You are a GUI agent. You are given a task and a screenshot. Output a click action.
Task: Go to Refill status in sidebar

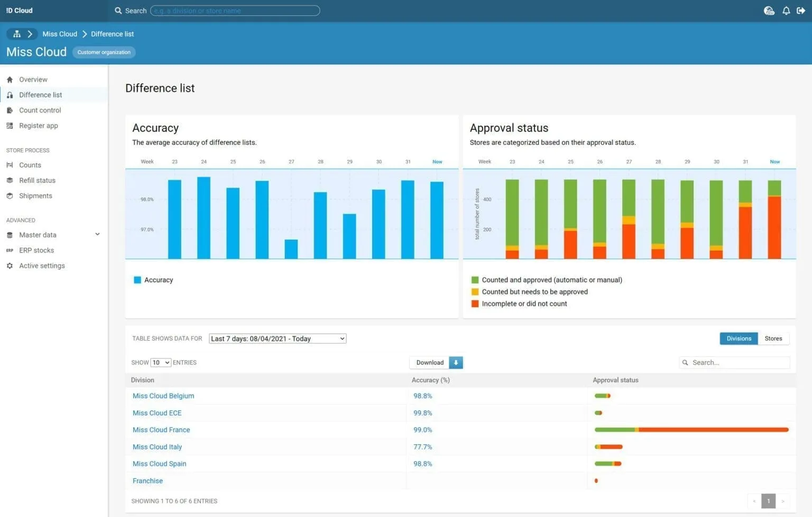point(37,181)
